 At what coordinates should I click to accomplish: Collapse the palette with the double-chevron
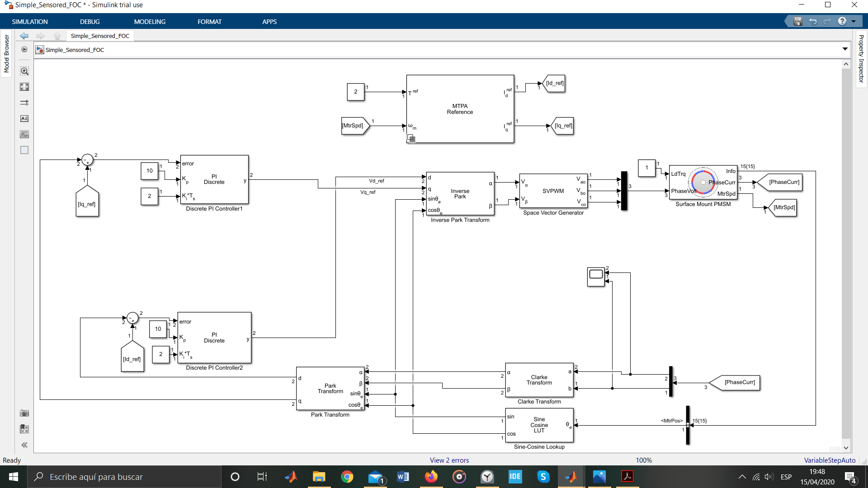[x=24, y=445]
